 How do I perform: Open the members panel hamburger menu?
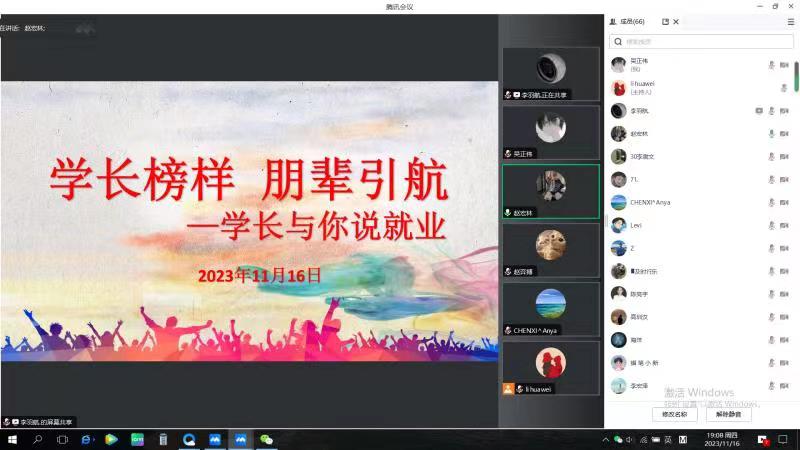coord(791,21)
